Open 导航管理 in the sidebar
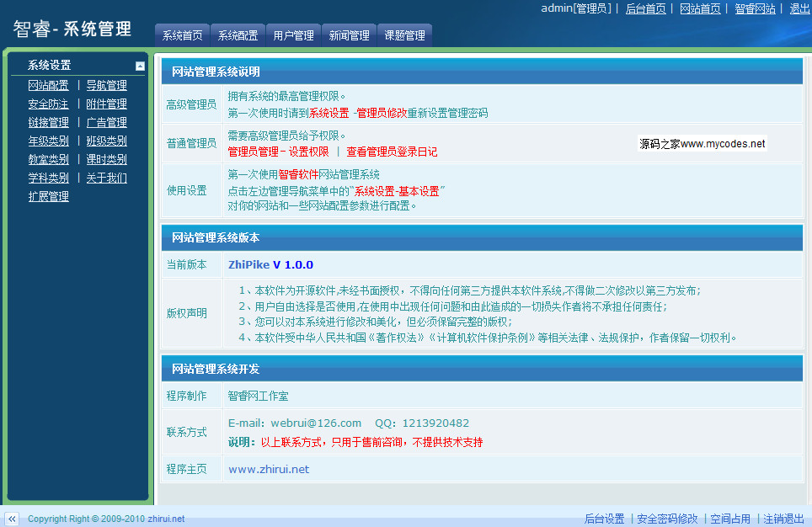Screen dimensions: 812x527 point(107,85)
